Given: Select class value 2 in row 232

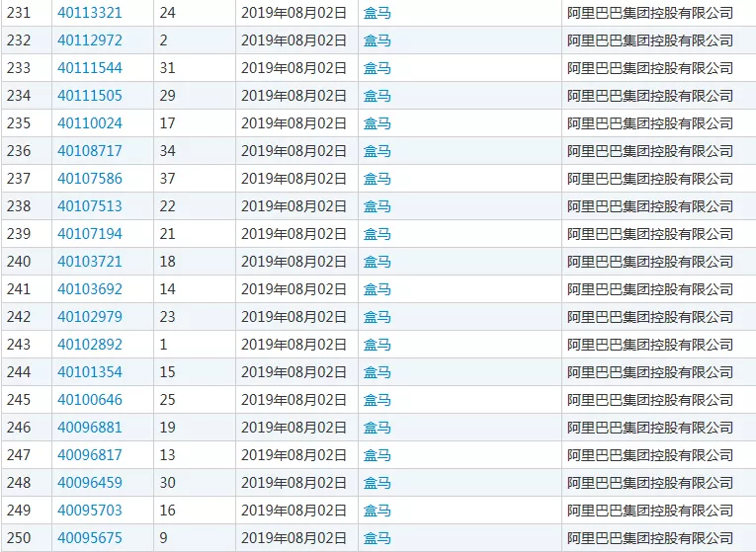Looking at the screenshot, I should coord(163,39).
